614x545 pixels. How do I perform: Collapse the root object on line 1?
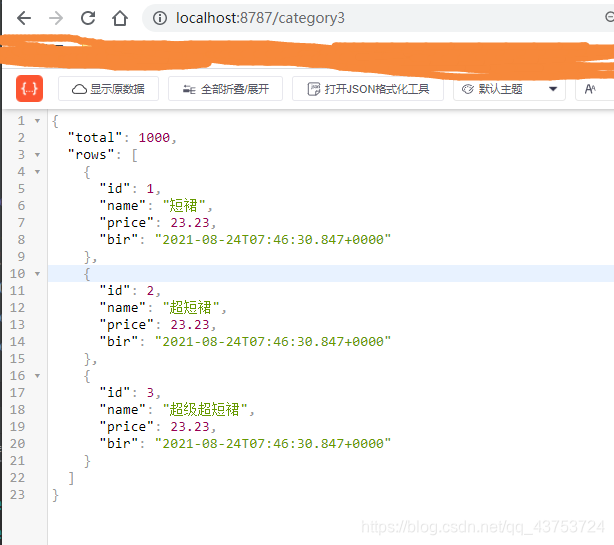click(38, 121)
